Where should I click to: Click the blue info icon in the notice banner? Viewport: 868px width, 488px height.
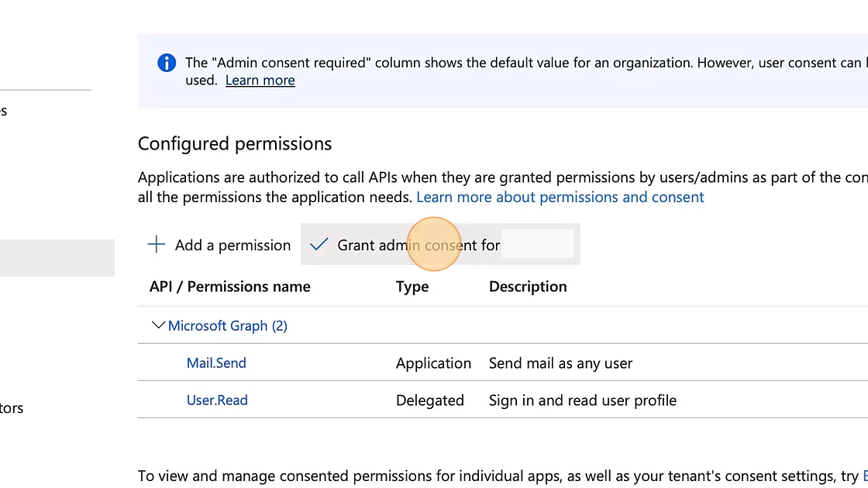tap(167, 63)
